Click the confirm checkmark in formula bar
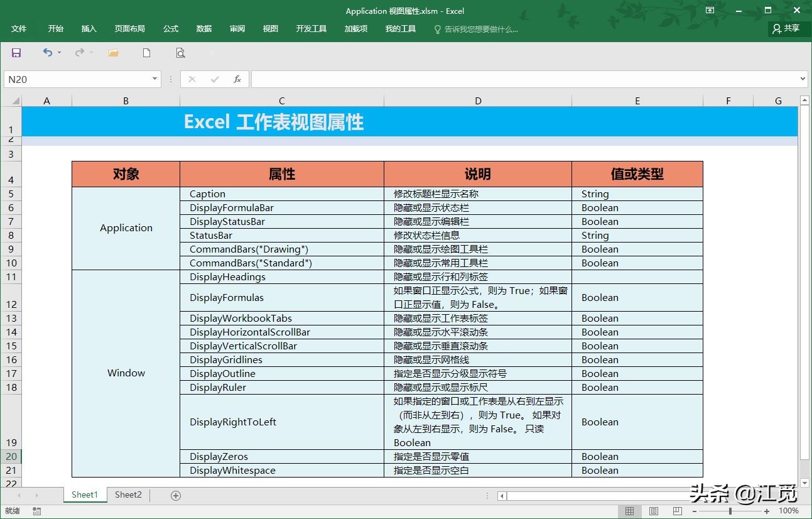This screenshot has width=812, height=519. click(215, 79)
